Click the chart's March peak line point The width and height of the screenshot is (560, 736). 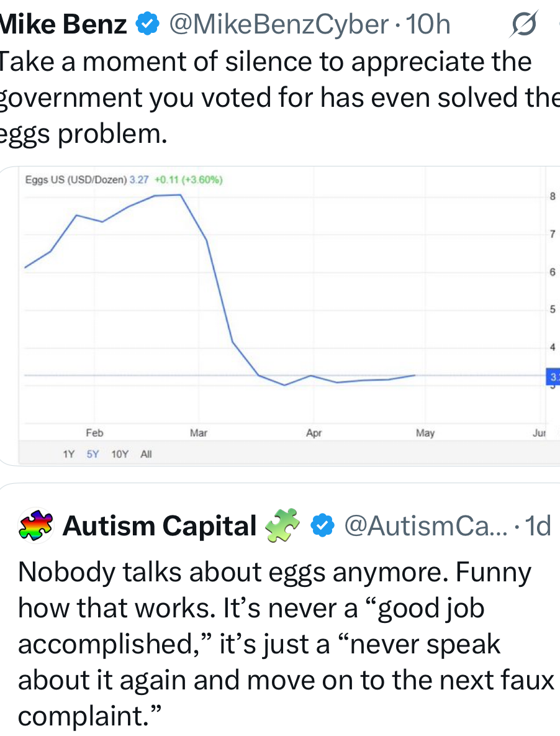coord(181,194)
